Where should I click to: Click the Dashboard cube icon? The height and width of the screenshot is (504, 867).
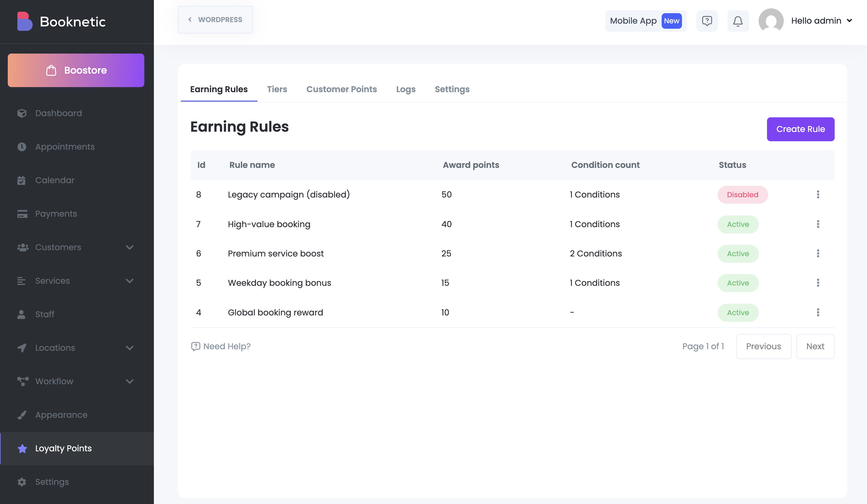tap(22, 113)
